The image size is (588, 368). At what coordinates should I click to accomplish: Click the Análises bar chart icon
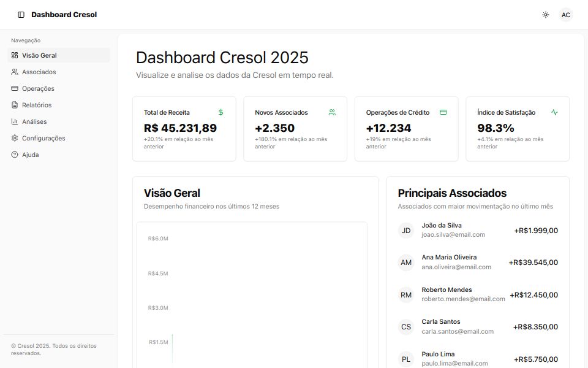(x=15, y=121)
